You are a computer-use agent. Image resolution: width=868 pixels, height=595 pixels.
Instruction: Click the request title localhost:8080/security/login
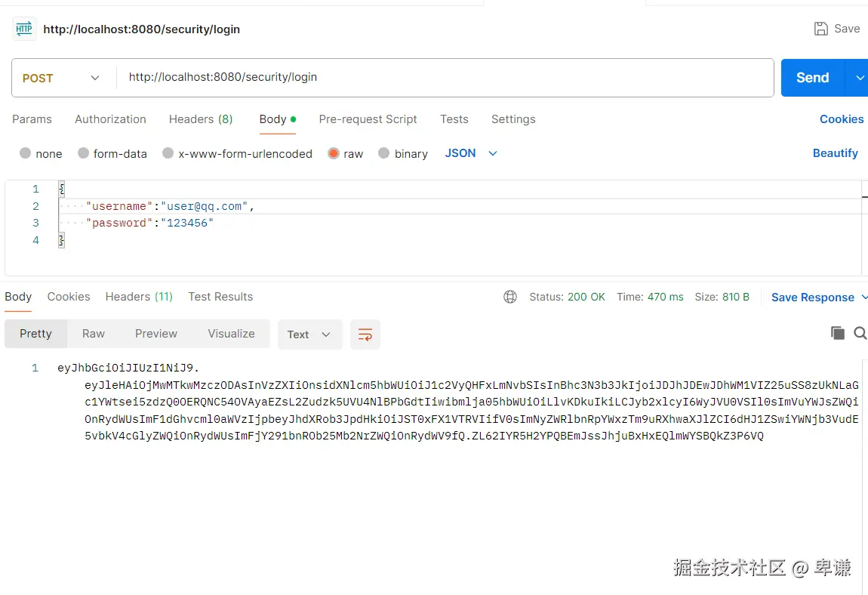[142, 29]
